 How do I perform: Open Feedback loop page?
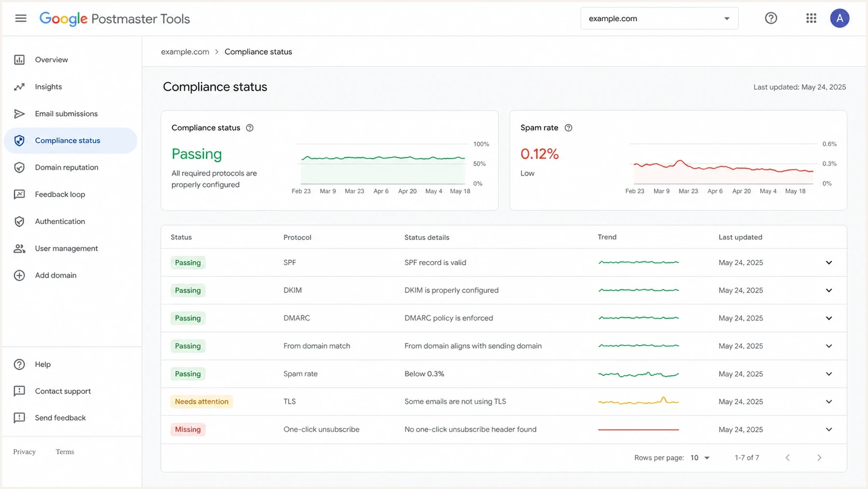(60, 194)
